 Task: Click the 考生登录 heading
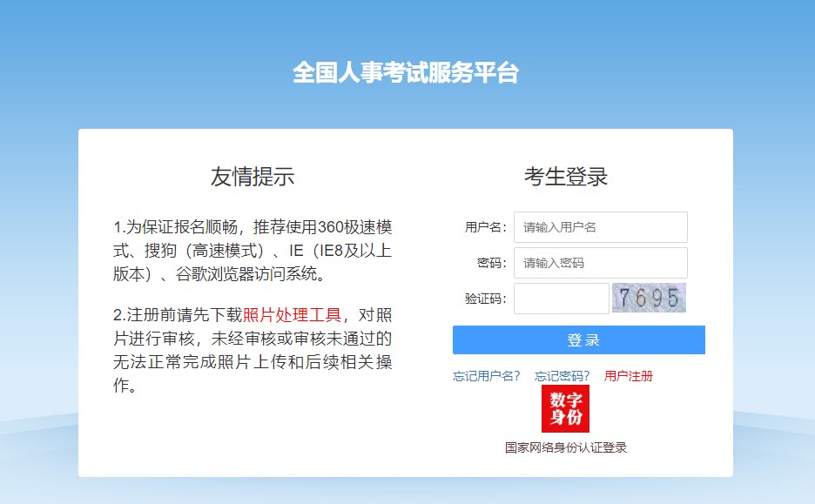(x=565, y=177)
